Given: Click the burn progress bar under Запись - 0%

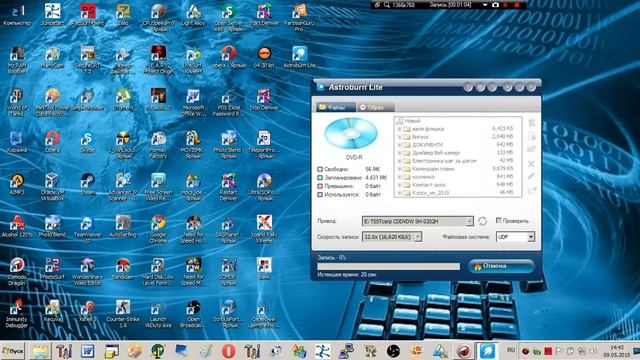Looking at the screenshot, I should point(389,266).
